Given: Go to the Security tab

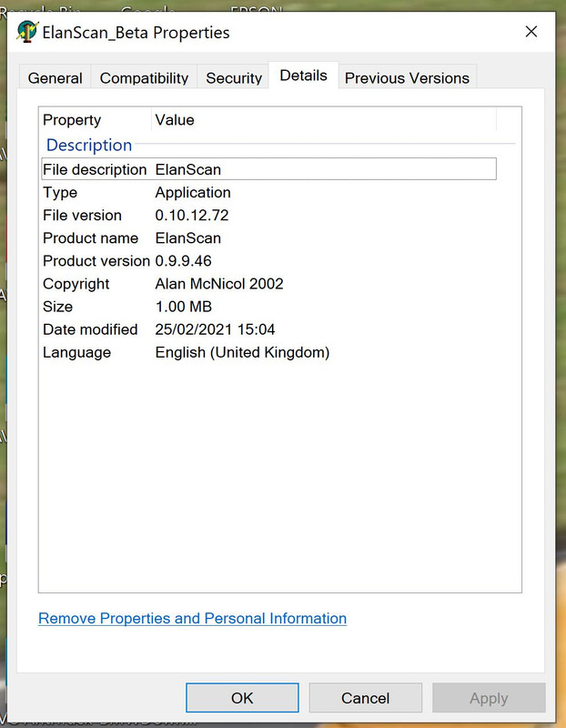Looking at the screenshot, I should click(234, 77).
